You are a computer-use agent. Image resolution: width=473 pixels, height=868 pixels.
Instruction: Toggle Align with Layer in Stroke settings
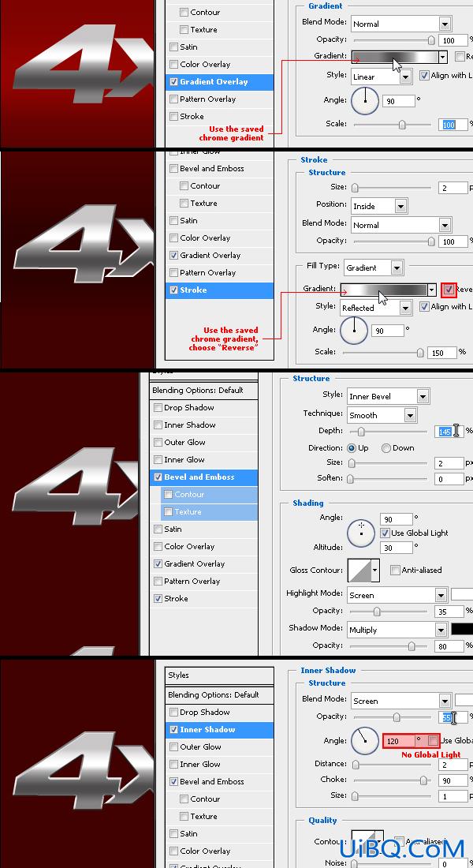click(424, 307)
